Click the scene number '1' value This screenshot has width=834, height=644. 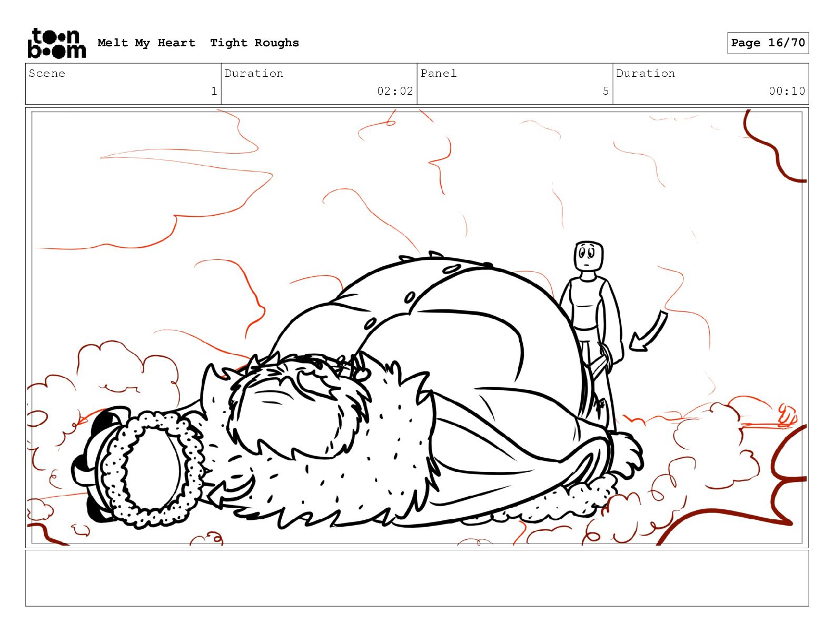coord(214,91)
